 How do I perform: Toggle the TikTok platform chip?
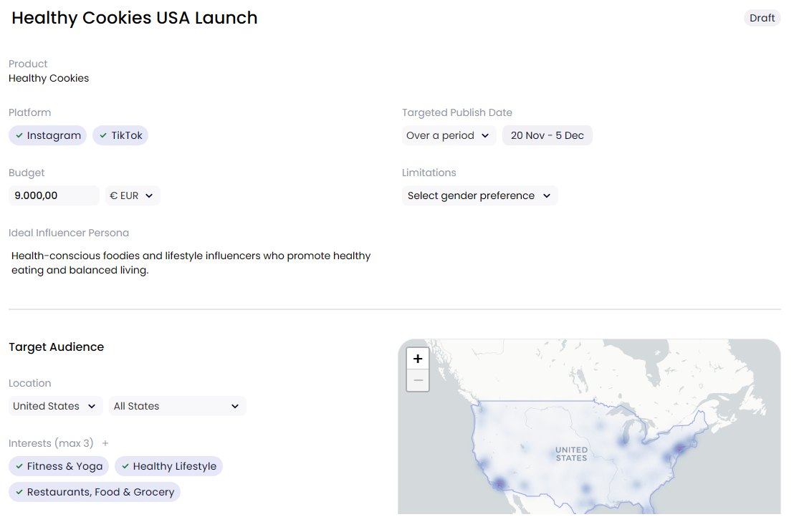click(x=120, y=135)
